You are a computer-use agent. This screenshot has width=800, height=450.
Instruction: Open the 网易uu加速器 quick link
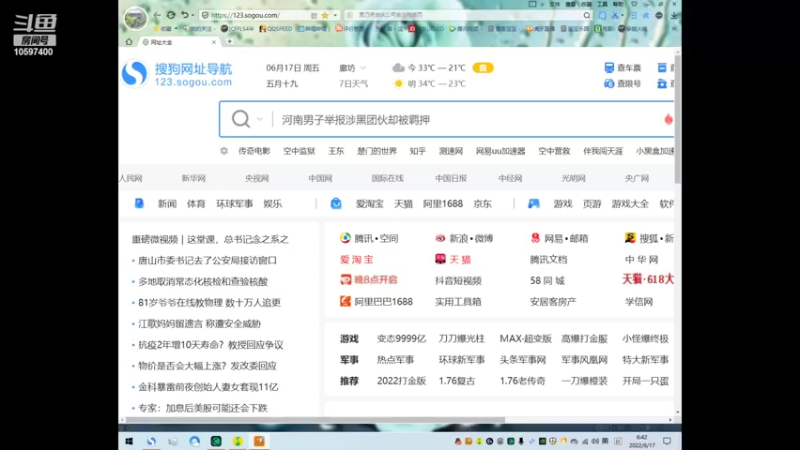point(500,151)
